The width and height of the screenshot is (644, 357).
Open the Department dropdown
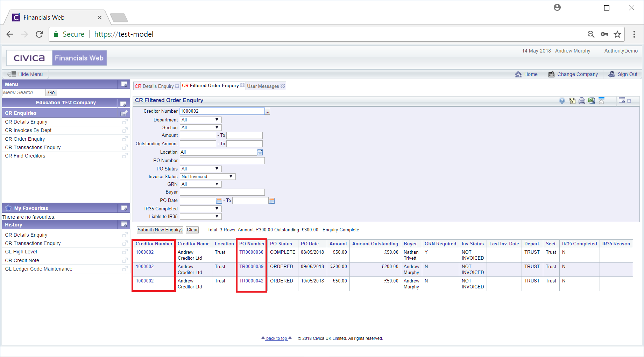(200, 120)
